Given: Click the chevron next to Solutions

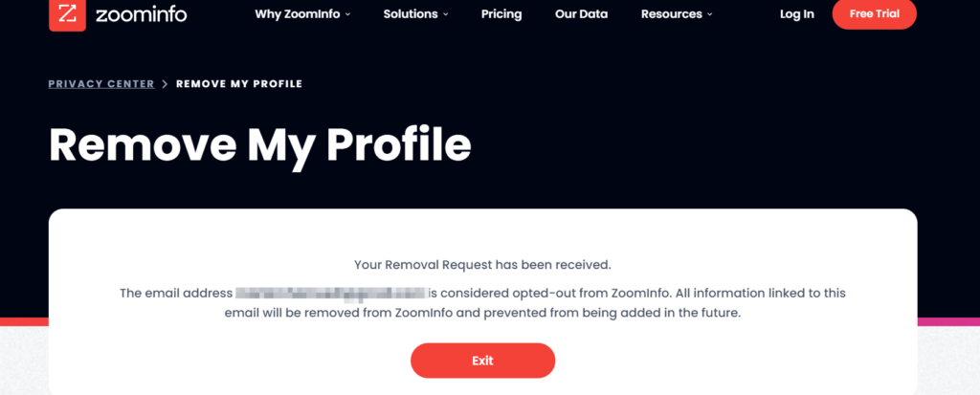Looking at the screenshot, I should [446, 14].
